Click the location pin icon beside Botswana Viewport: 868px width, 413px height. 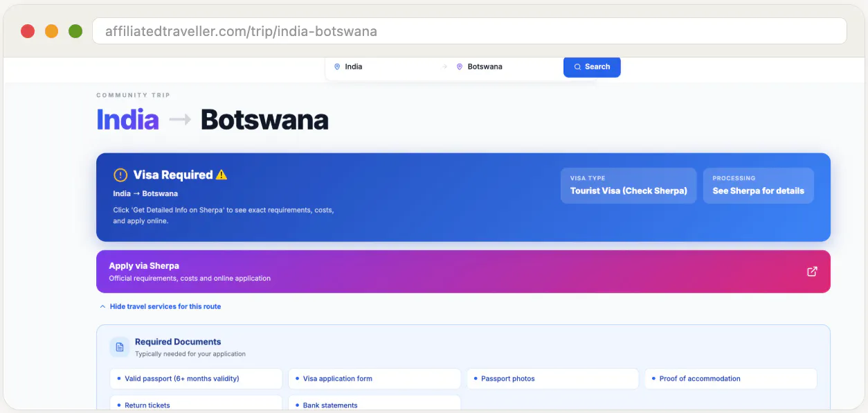(460, 67)
